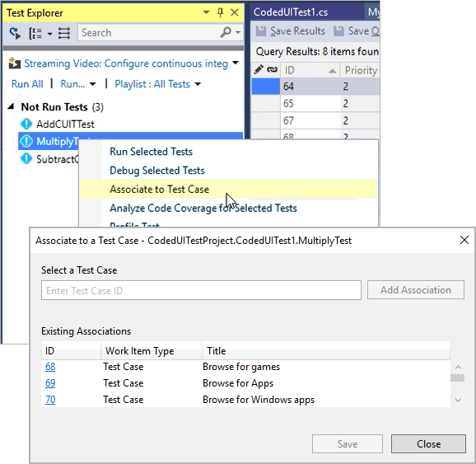This screenshot has width=476, height=464.
Task: Pin the Test Explorer panel
Action: point(221,12)
